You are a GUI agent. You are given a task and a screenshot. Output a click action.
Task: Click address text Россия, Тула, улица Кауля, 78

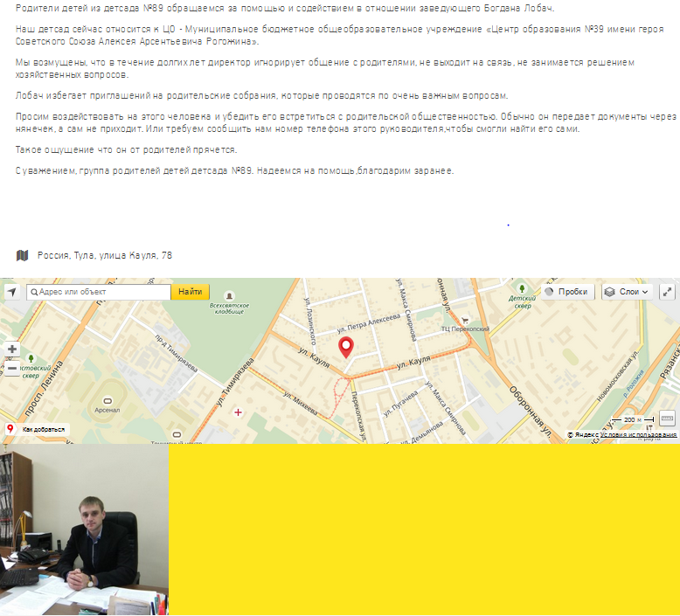tap(105, 255)
